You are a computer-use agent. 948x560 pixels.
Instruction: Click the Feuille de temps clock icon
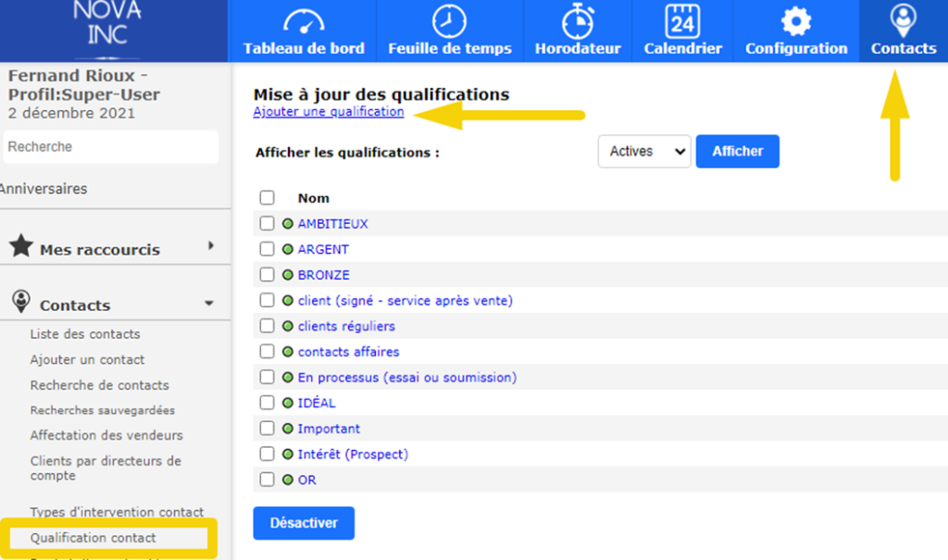[x=449, y=20]
